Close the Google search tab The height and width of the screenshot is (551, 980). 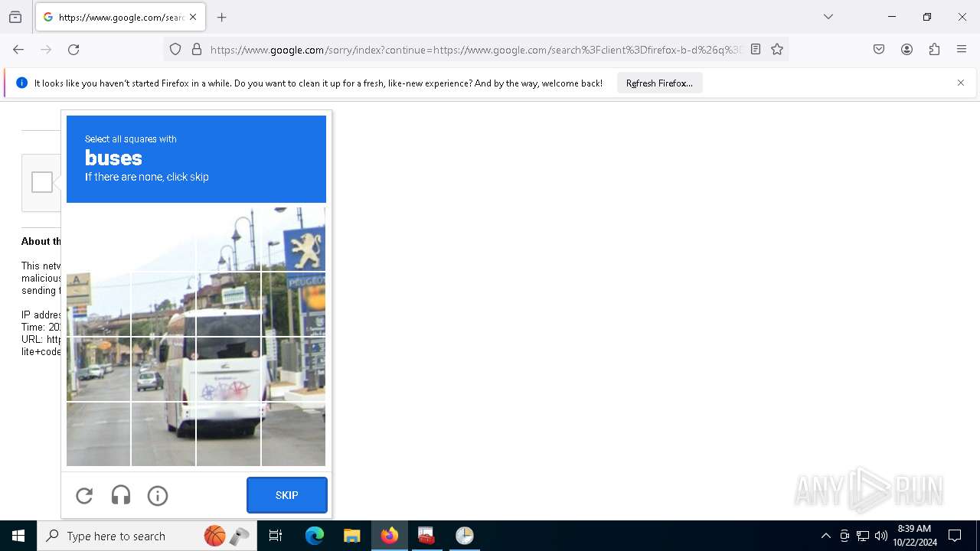(193, 17)
